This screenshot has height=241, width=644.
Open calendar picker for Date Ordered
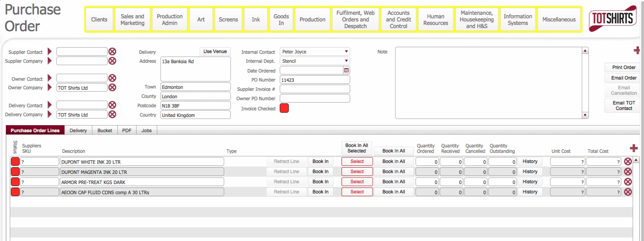click(346, 70)
